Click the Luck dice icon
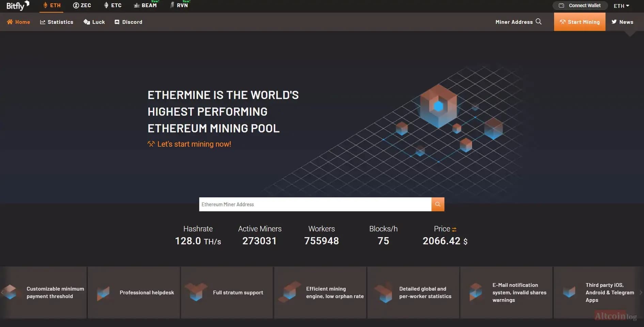The image size is (644, 327). coord(87,22)
